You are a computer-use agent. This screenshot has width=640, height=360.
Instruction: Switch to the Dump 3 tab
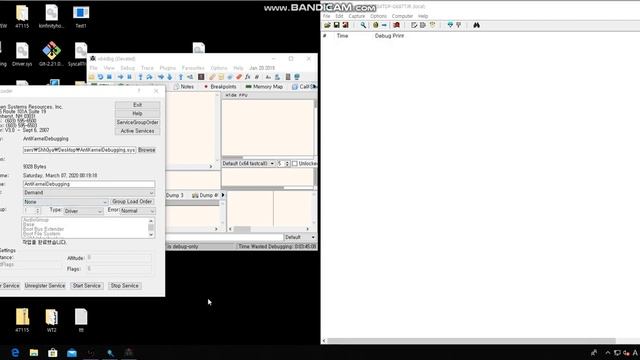click(175, 196)
